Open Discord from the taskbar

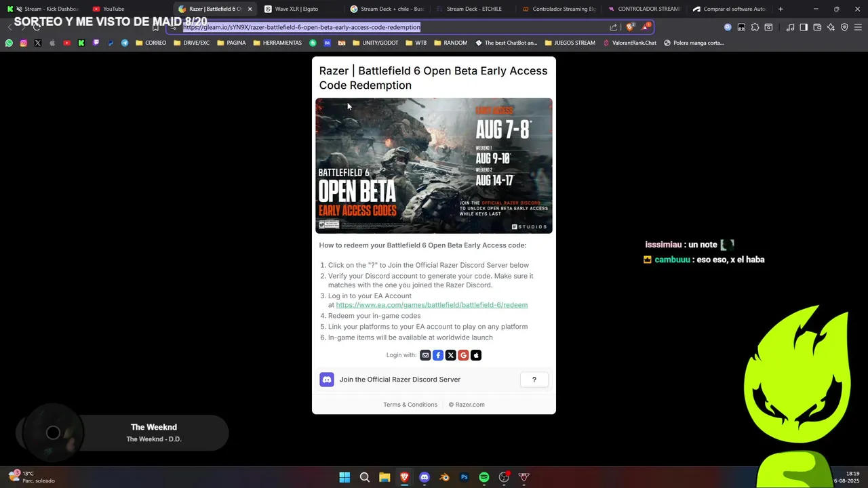[425, 477]
